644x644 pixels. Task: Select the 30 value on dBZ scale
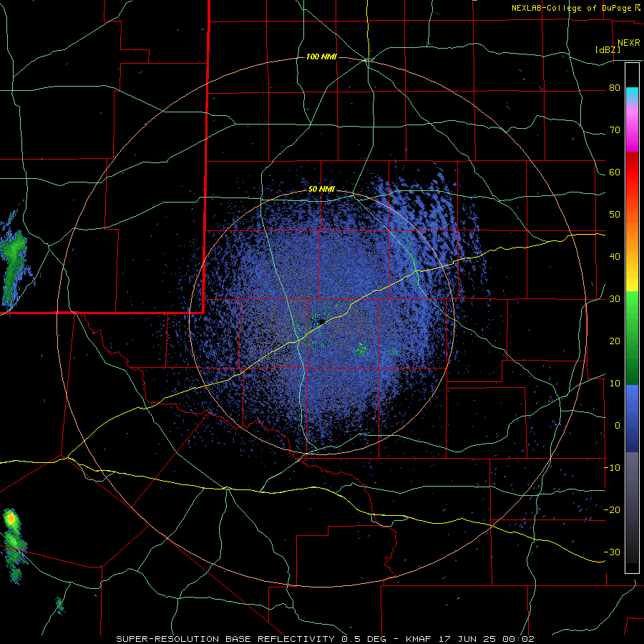615,299
